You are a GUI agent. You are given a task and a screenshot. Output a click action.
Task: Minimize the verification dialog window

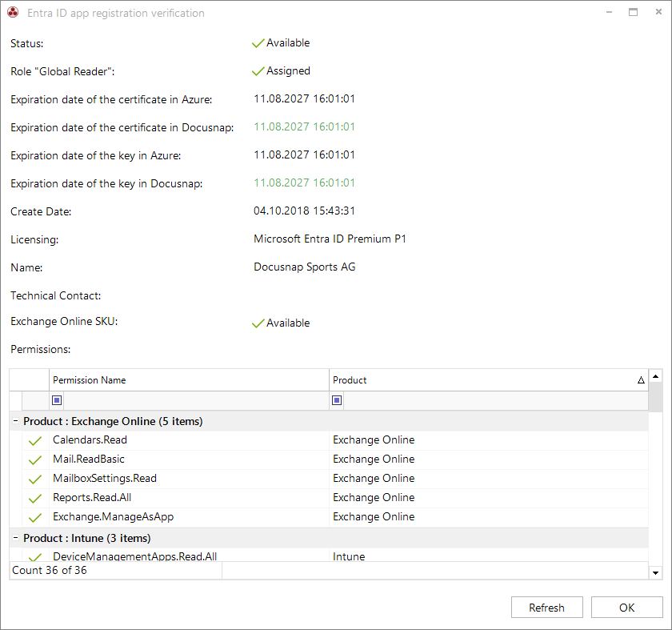coord(609,12)
